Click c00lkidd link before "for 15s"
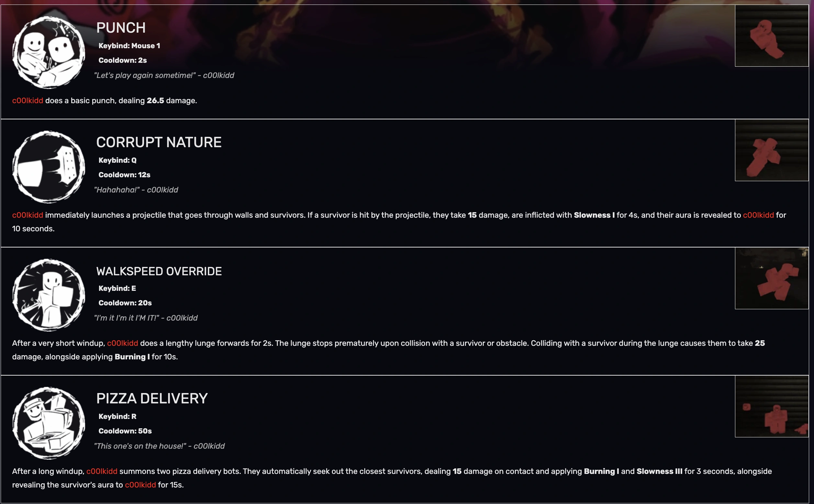814x504 pixels. (140, 485)
